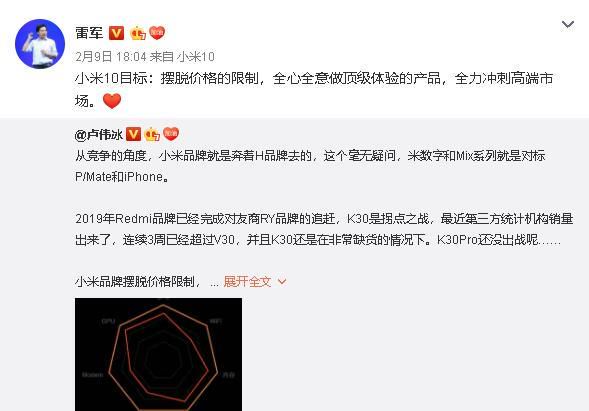Click the orange V verified badge beside 雷军
Image resolution: width=589 pixels, height=411 pixels.
[x=116, y=33]
